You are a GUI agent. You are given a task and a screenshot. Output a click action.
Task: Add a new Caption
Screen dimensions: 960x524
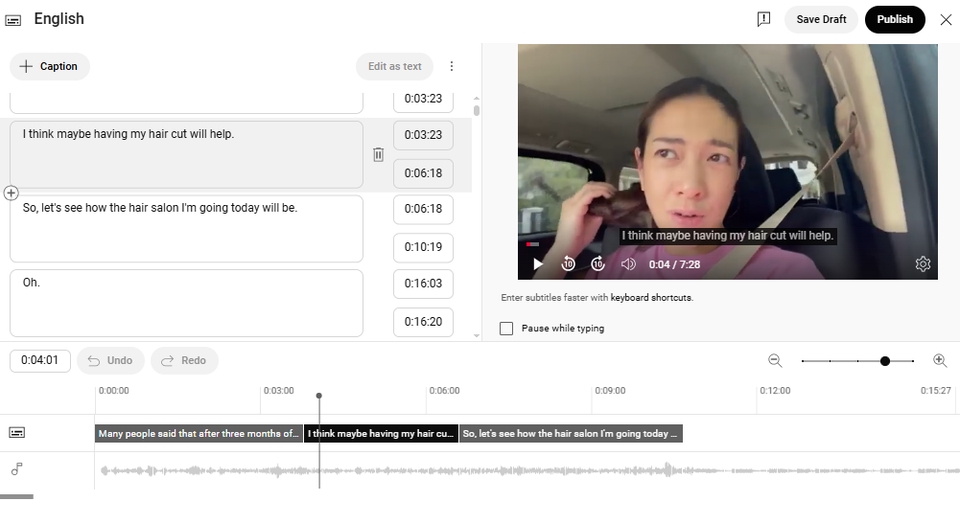(50, 66)
